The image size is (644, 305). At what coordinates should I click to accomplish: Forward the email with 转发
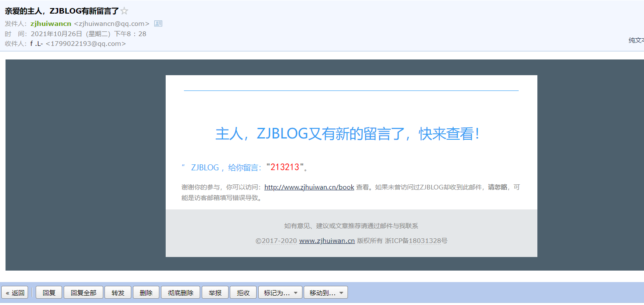(x=118, y=293)
